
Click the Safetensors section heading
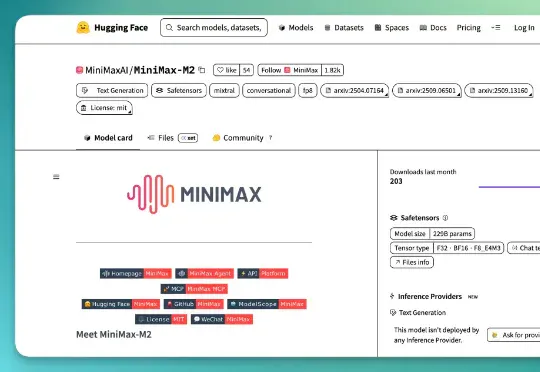pos(419,218)
